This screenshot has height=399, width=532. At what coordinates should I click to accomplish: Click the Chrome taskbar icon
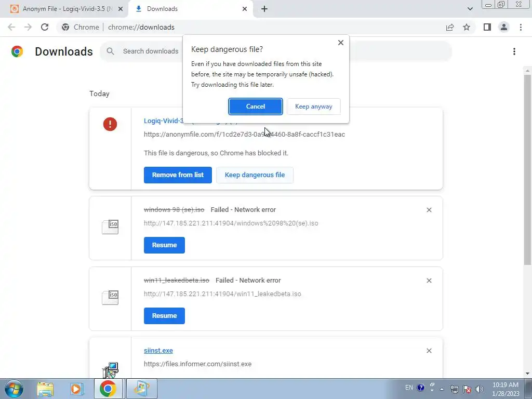tap(108, 389)
